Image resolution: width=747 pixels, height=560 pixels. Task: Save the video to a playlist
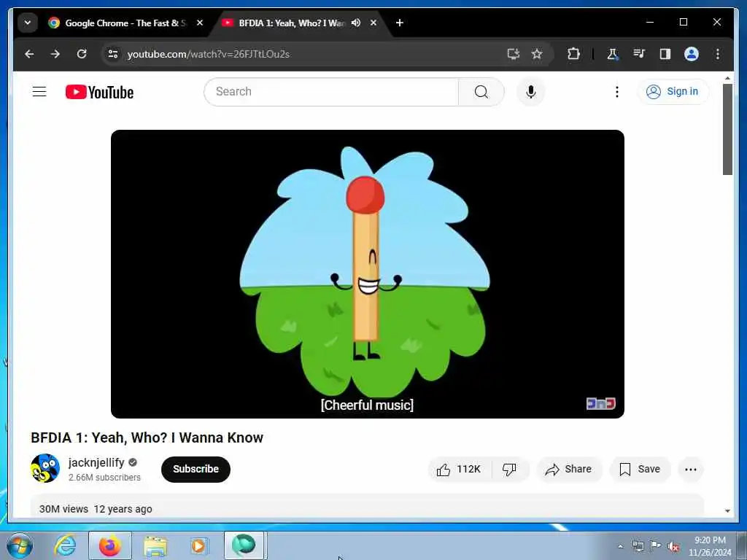click(x=640, y=470)
